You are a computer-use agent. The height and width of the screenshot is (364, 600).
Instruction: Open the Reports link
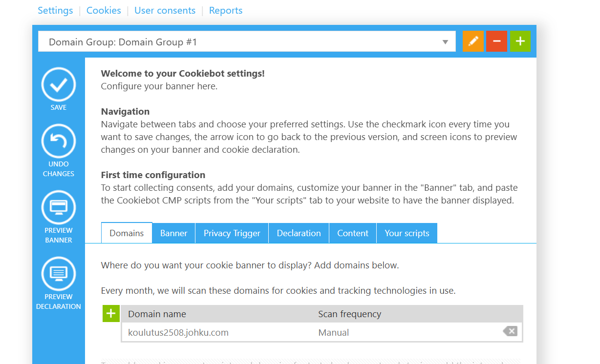tap(225, 10)
